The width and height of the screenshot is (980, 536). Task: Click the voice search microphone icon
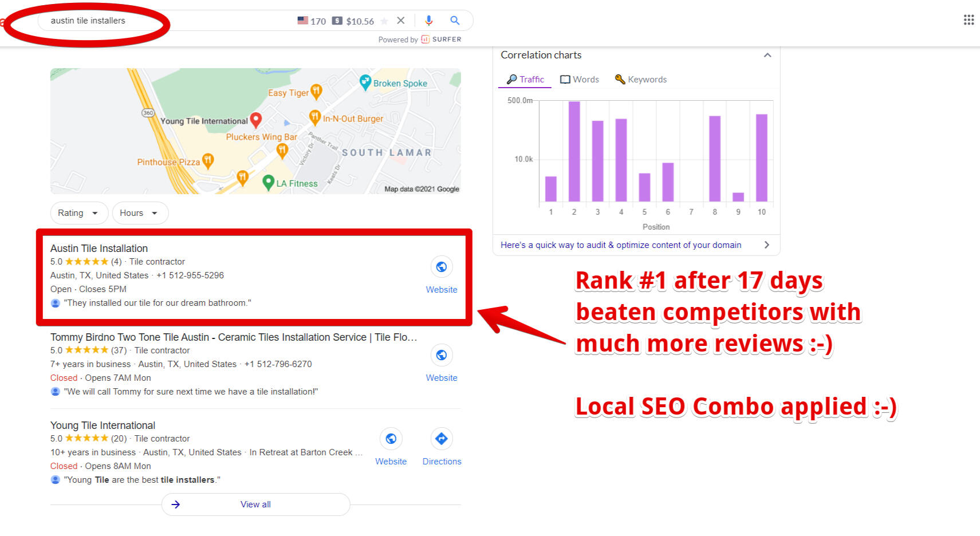coord(428,21)
